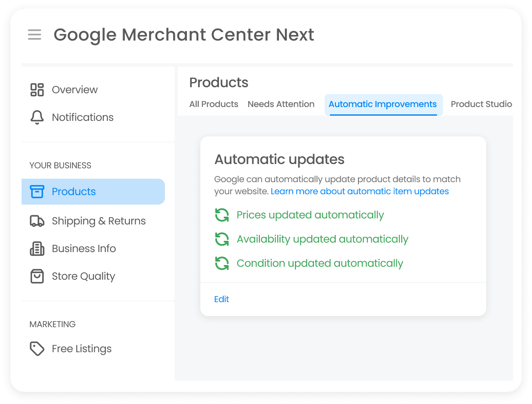
Task: Open the hamburger menu icon
Action: 35,35
